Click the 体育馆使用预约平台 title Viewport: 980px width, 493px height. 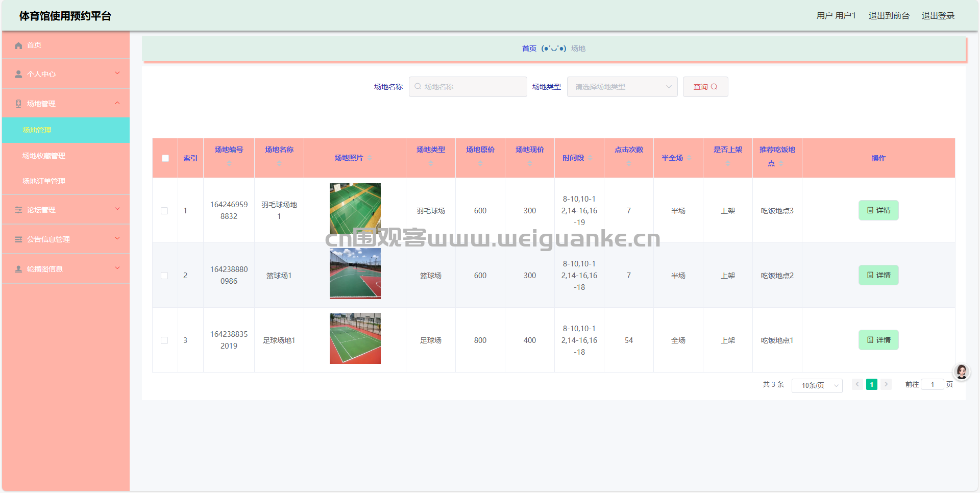(65, 16)
